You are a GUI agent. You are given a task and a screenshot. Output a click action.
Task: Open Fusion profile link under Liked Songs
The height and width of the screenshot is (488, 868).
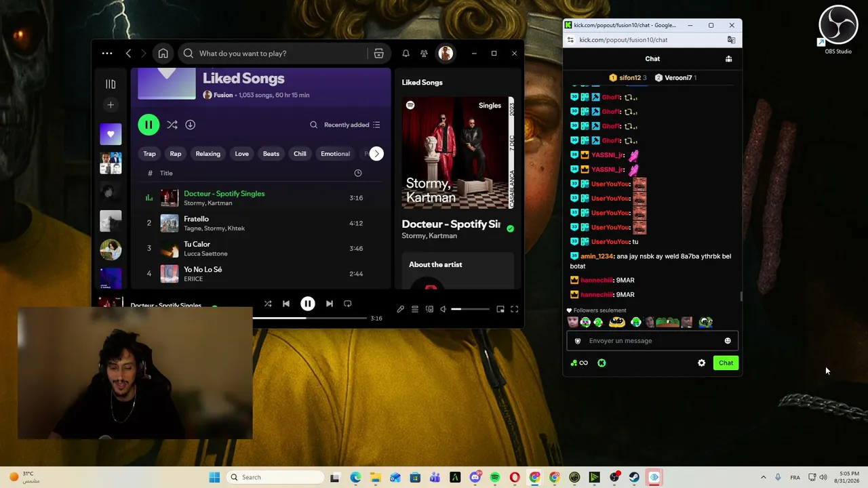[223, 95]
